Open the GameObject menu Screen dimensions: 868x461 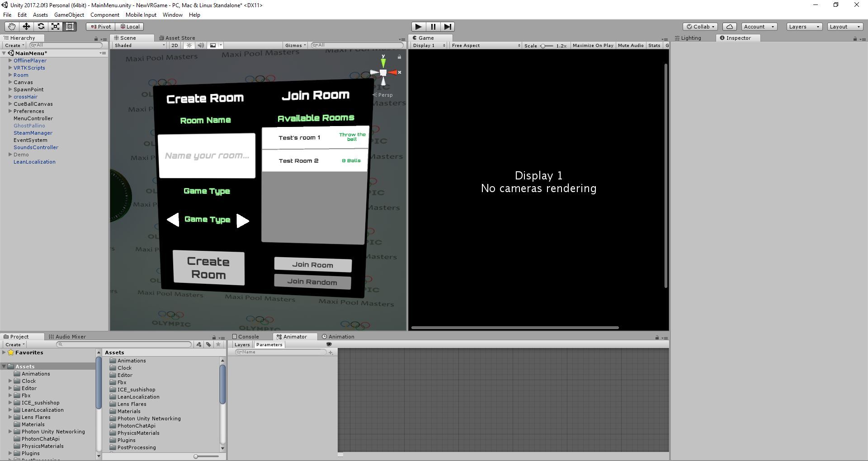pyautogui.click(x=69, y=15)
